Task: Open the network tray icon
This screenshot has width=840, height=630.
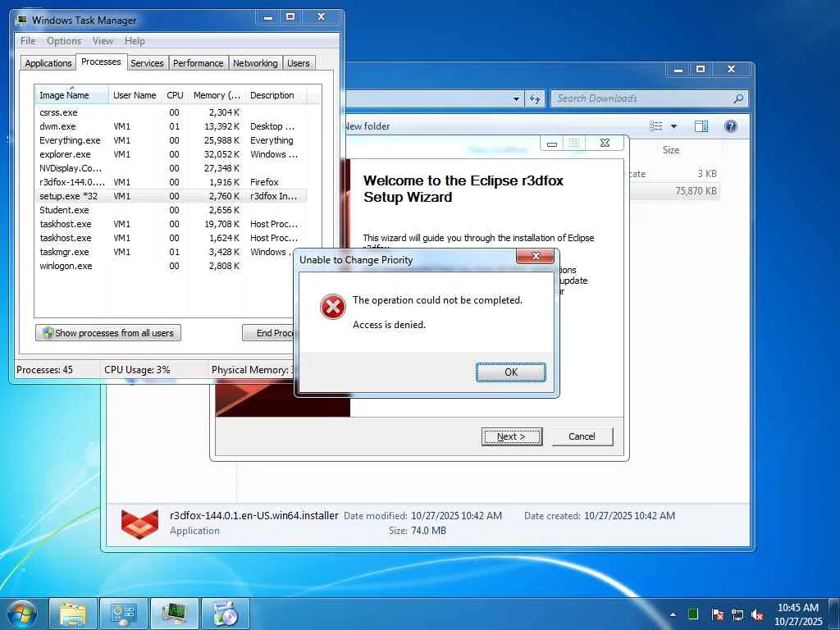Action: click(x=737, y=614)
